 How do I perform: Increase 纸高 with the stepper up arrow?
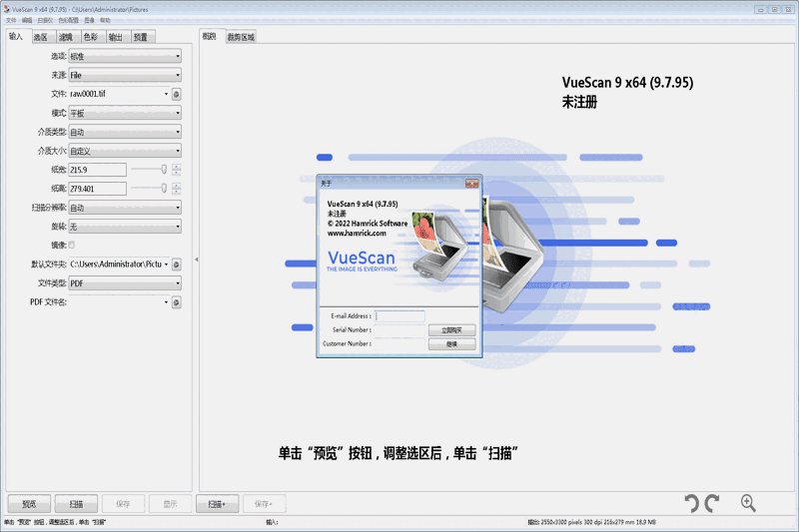tap(177, 186)
